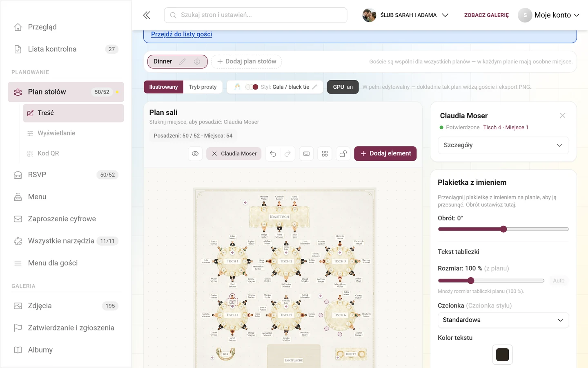
Task: Click the Szukaj stron i ustawień search field
Action: 256,15
